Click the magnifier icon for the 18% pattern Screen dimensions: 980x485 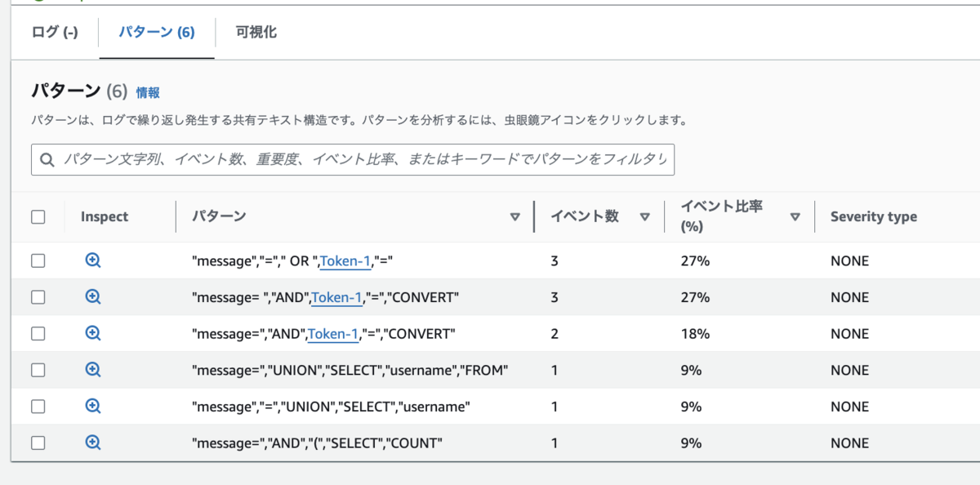(93, 333)
